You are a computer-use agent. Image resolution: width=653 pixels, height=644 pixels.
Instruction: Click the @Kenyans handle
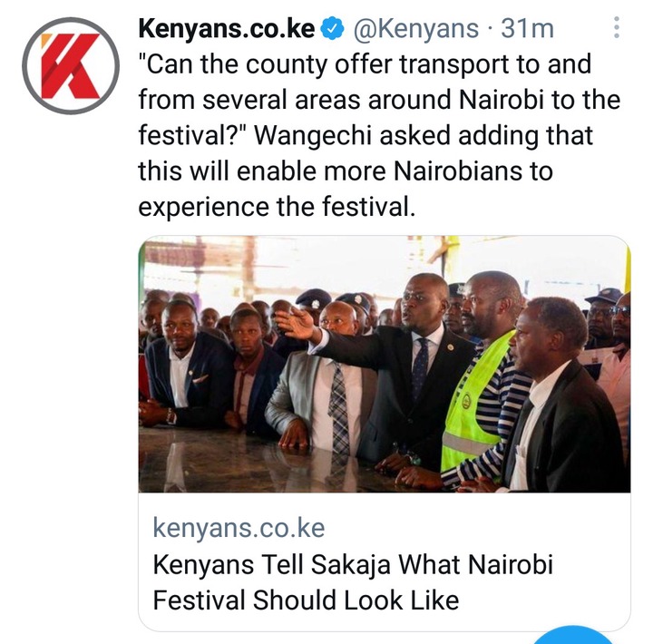(x=415, y=29)
